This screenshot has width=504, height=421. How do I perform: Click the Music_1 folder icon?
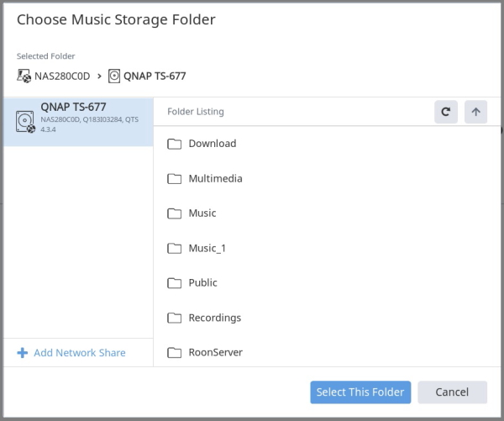174,248
